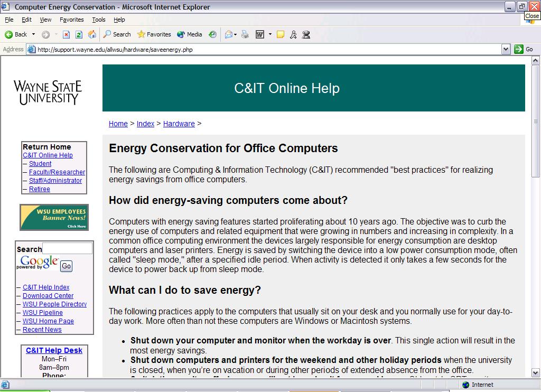Click the WSU Employees Banner News image
The height and width of the screenshot is (392, 541).
pos(54,217)
